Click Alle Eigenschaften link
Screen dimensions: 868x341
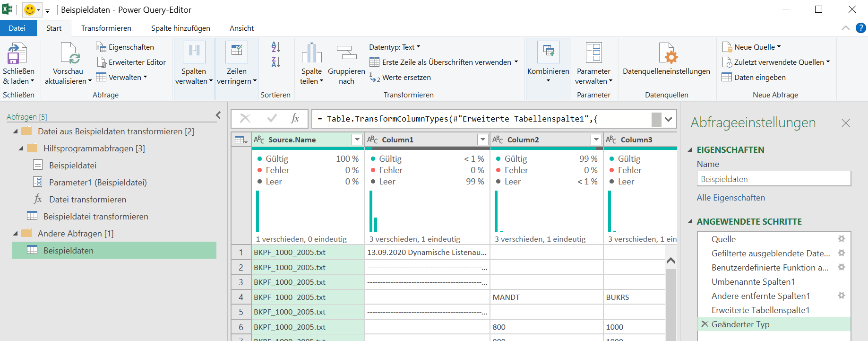(730, 198)
